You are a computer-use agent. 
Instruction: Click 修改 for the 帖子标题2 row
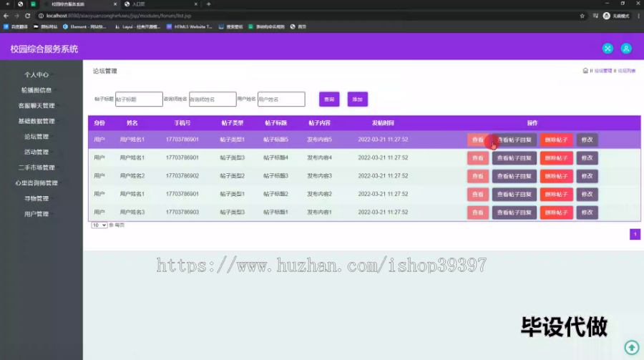coord(587,194)
